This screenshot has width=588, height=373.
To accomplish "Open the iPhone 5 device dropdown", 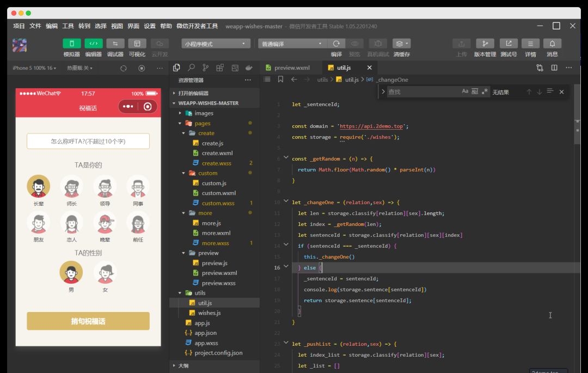I will click(34, 68).
